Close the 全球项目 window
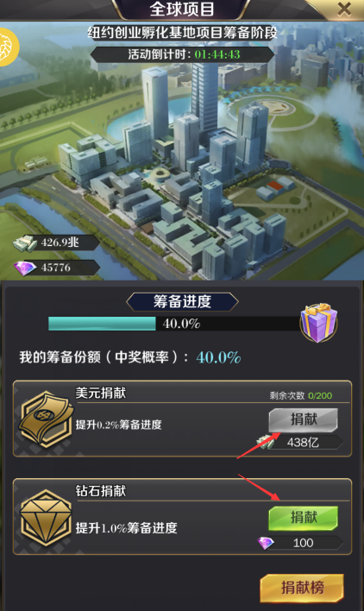The image size is (364, 611). click(x=344, y=9)
